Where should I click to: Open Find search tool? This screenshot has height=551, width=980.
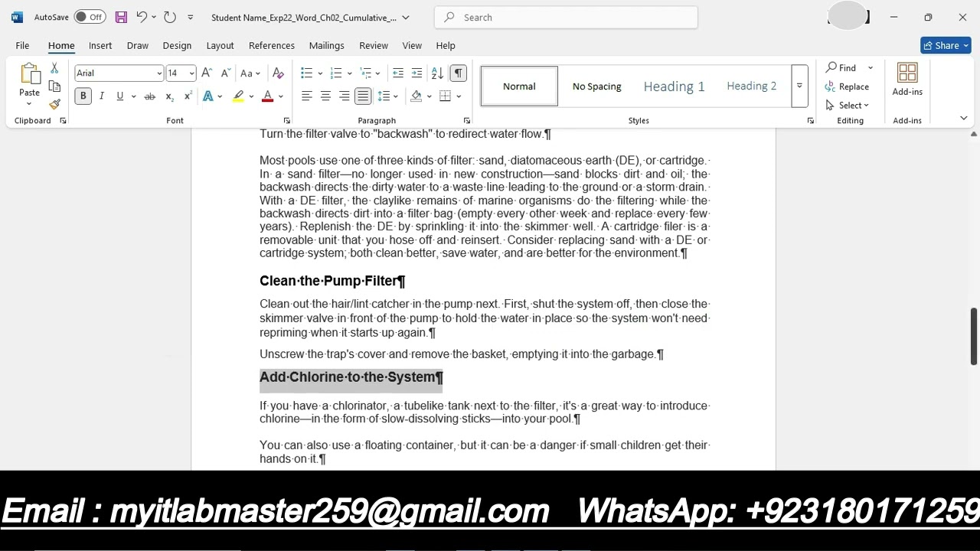coord(841,68)
